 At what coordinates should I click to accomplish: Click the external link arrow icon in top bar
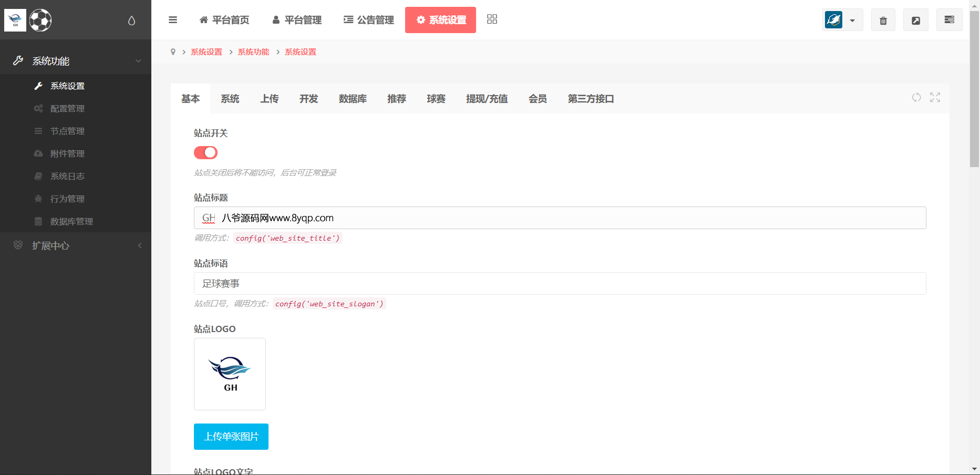point(916,20)
